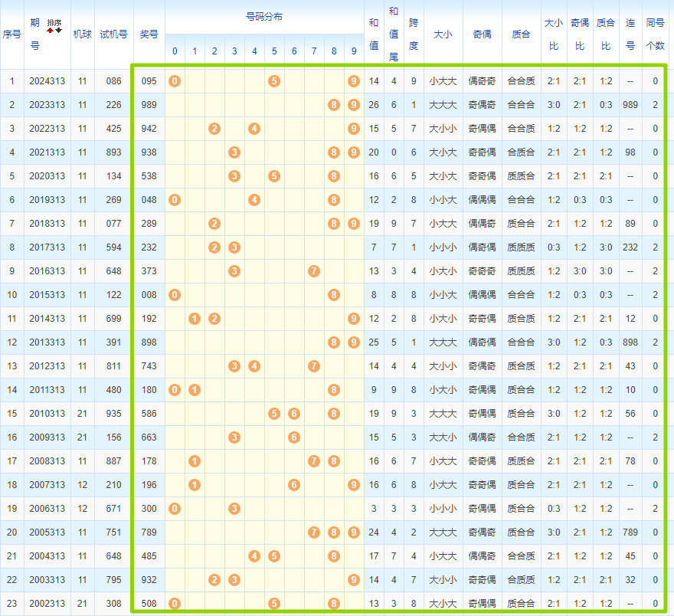Click the 跨度 column header

[x=414, y=34]
